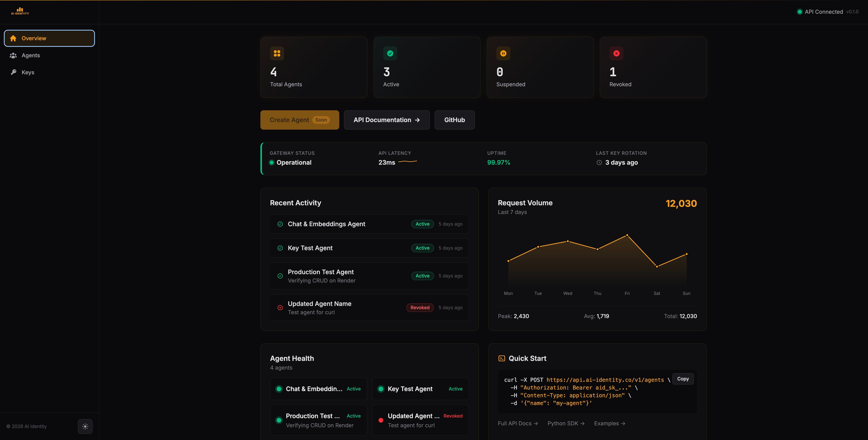Select the Keys key icon in sidebar
Screen dimensions: 868x440
14,72
